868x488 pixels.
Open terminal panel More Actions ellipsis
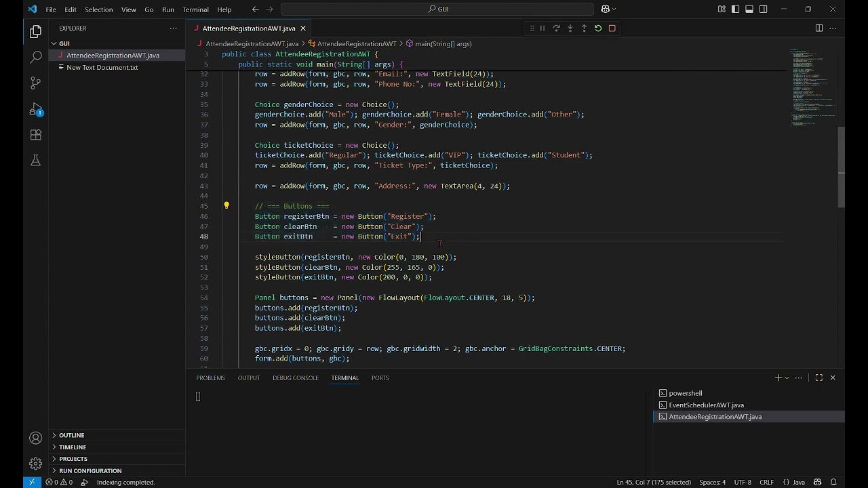click(799, 378)
